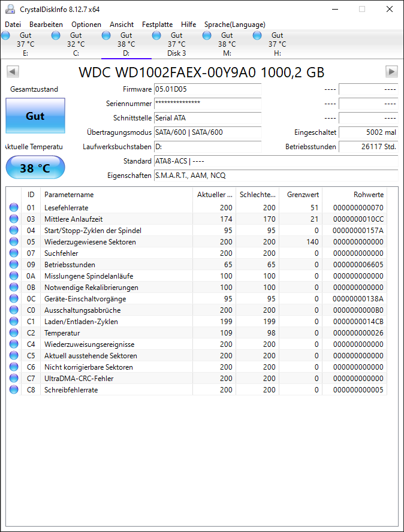Click the Schnittstelle field Serial ATA
404x532 pixels.
(207, 118)
